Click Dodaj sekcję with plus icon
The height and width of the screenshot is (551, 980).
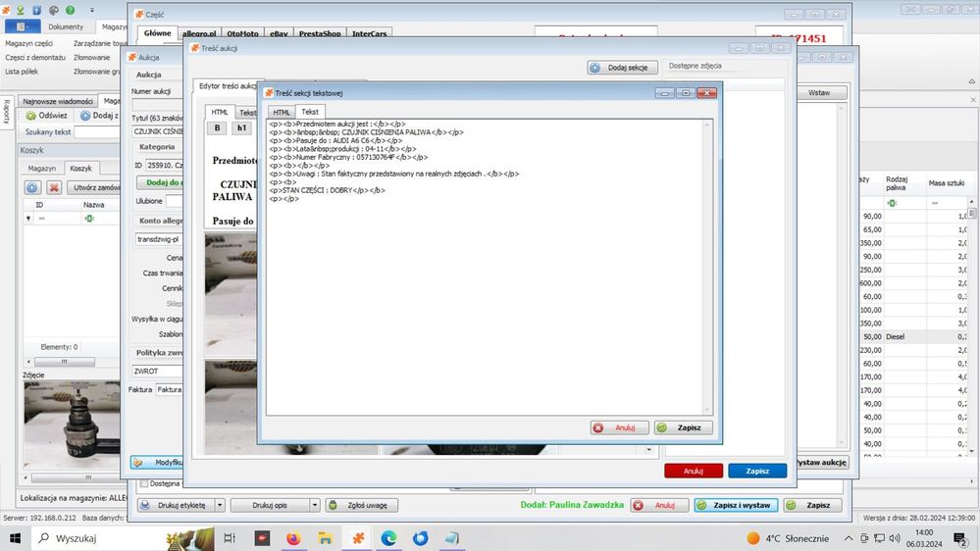click(623, 68)
